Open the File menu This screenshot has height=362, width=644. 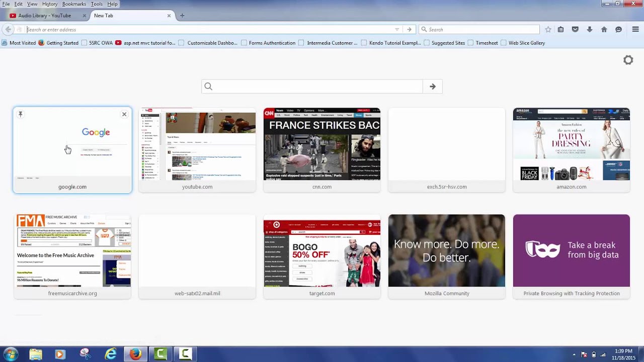point(6,4)
